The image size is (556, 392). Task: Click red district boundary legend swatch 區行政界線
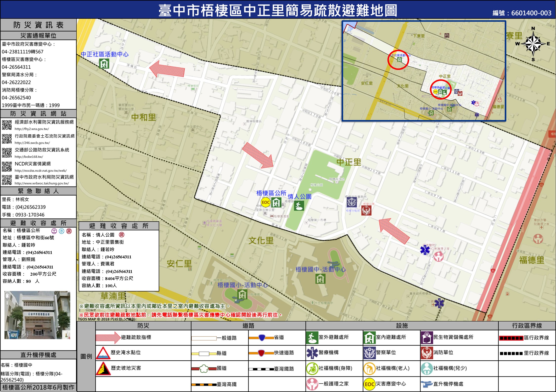511,338
